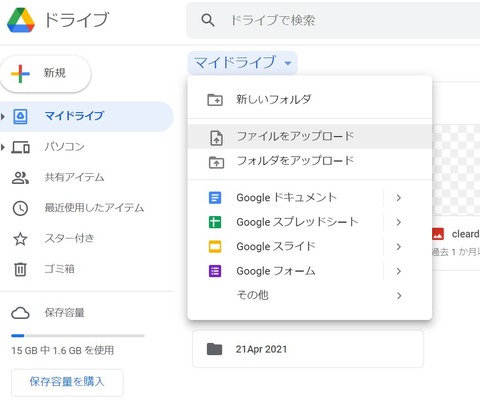Viewport: 480px width, 402px height.
Task: Click the green Google Sheets icon
Action: pyautogui.click(x=215, y=222)
